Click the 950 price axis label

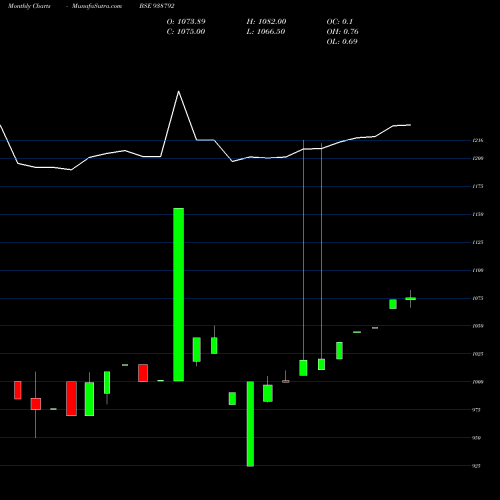point(476,438)
